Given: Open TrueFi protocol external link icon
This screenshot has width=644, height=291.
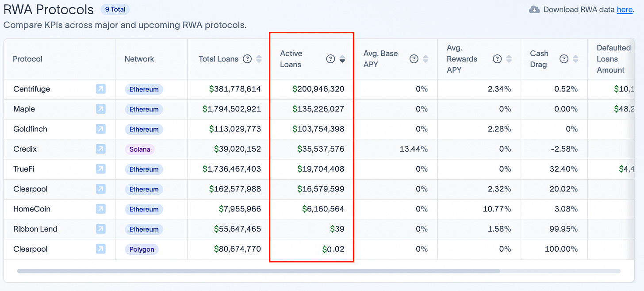Looking at the screenshot, I should tap(101, 169).
